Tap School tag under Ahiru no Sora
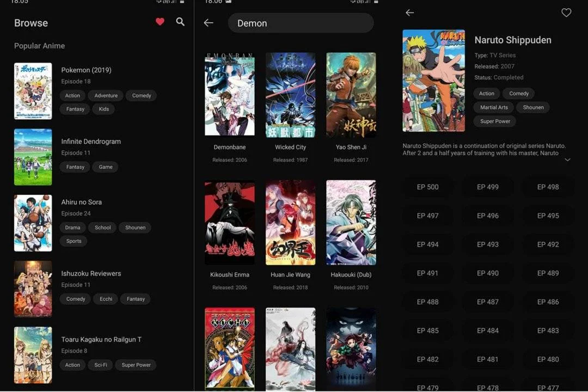The image size is (588, 392). coord(102,228)
